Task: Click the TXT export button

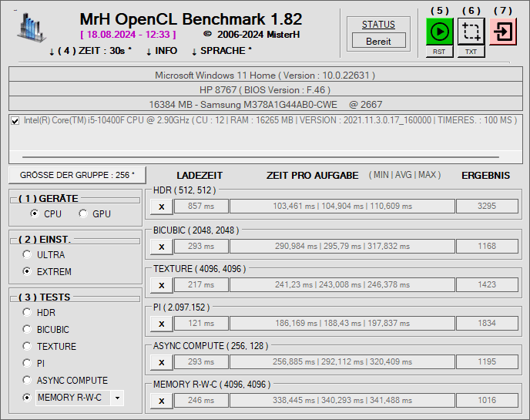Action: (x=471, y=52)
